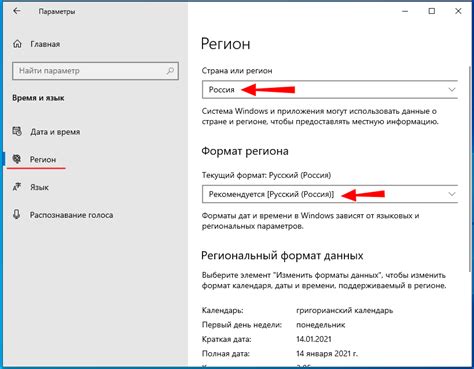Screen dimensions: 474x369
Task: Switch to Дата и время section
Action: (55, 132)
